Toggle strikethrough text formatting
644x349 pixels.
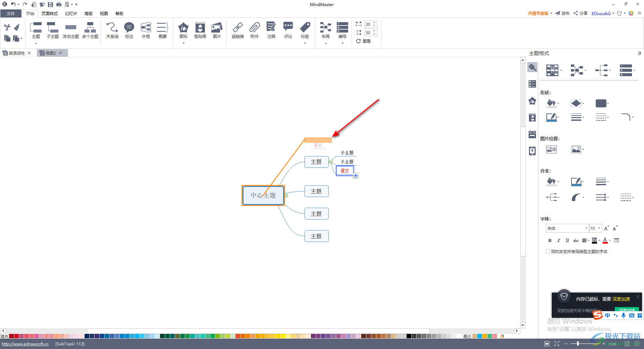[x=576, y=240]
